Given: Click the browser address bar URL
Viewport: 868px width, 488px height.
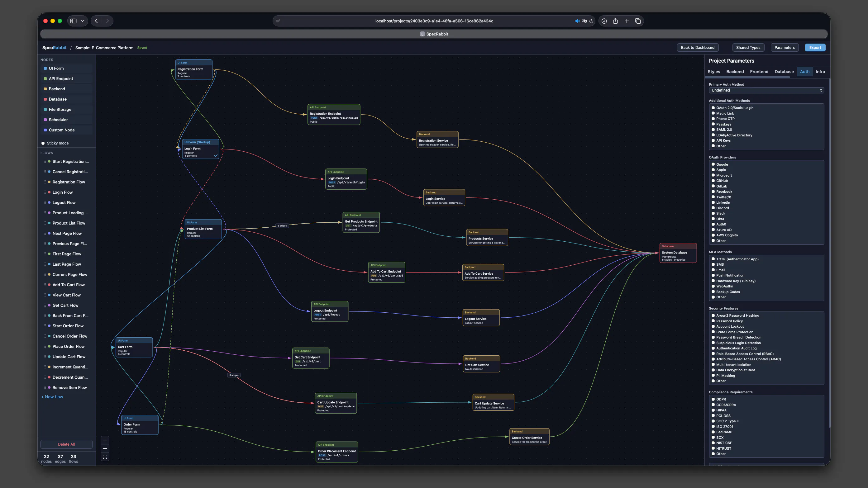Looking at the screenshot, I should pyautogui.click(x=434, y=21).
